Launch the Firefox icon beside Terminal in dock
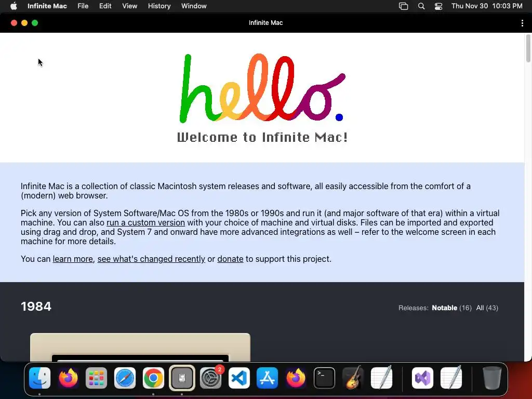This screenshot has height=399, width=532. point(296,378)
